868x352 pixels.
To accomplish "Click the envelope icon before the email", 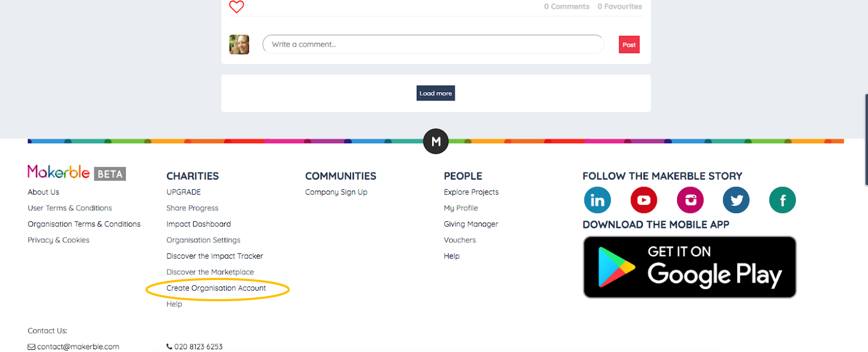I will (x=31, y=347).
